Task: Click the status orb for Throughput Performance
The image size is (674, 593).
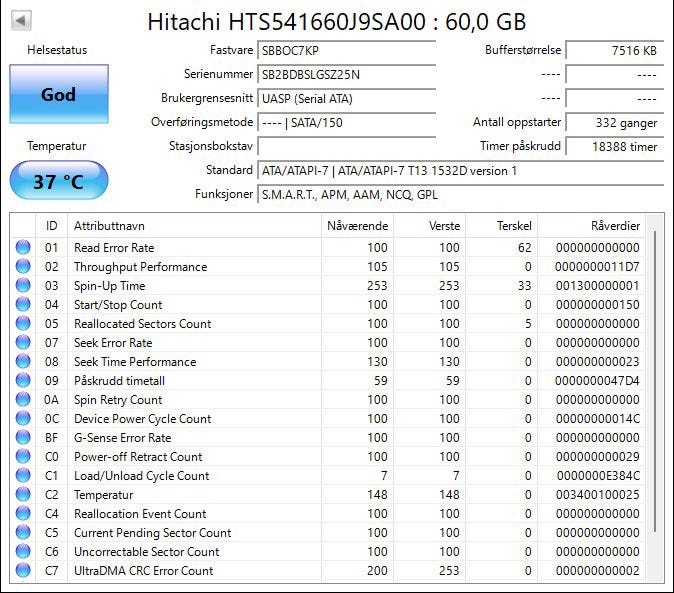Action: [x=23, y=266]
